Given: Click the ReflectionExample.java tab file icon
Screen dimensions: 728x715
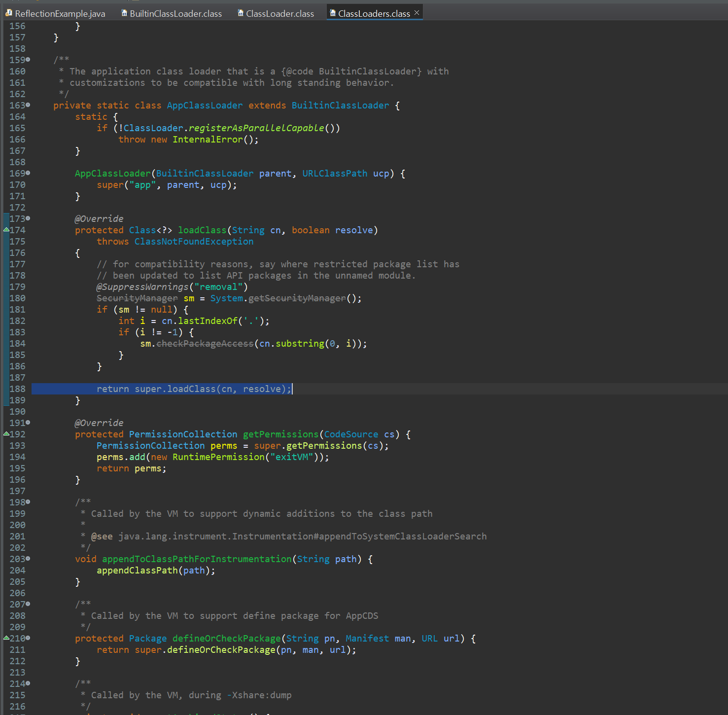Looking at the screenshot, I should pos(8,13).
